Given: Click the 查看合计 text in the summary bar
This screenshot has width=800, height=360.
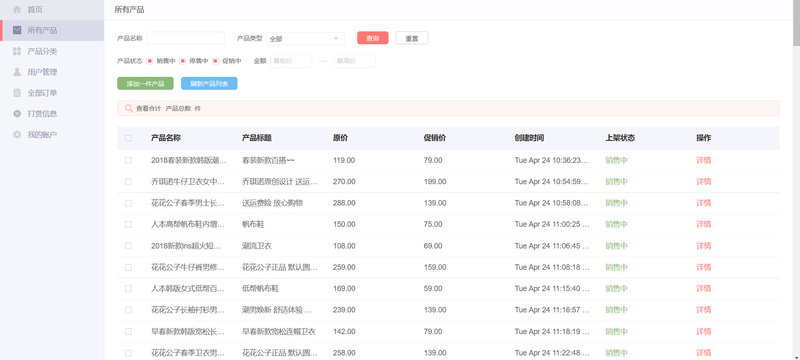Looking at the screenshot, I should 148,109.
